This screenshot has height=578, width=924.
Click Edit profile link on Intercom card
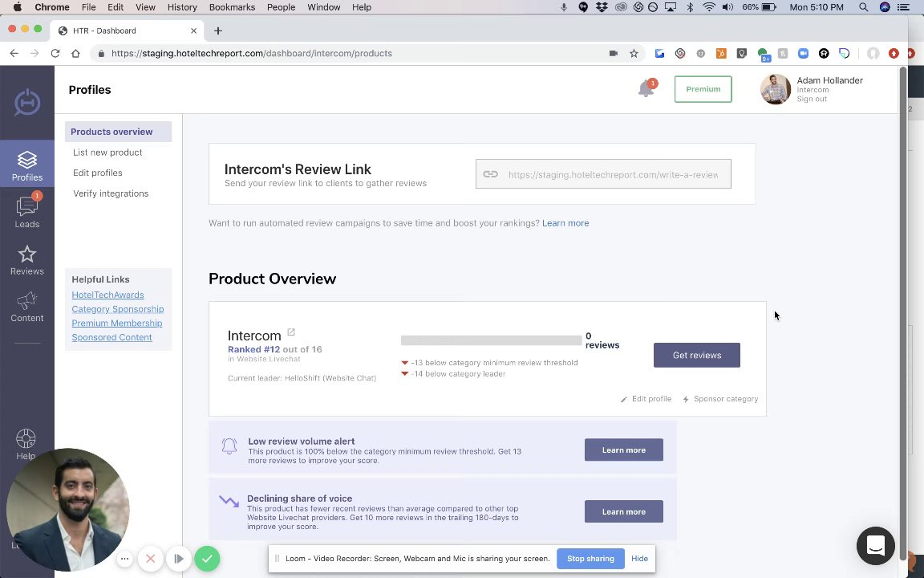pos(646,399)
